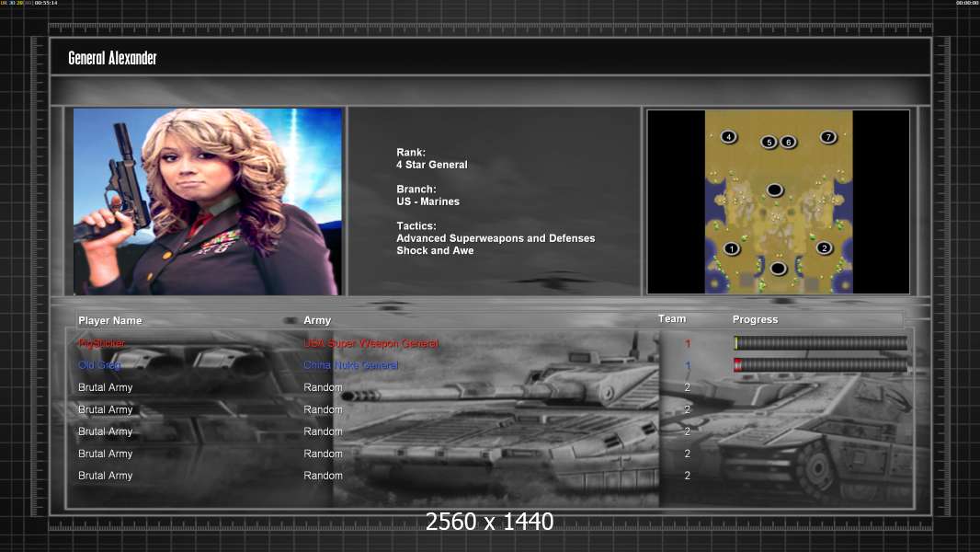Screen dimensions: 980x552
Task: Click the Army column header
Action: coord(317,320)
